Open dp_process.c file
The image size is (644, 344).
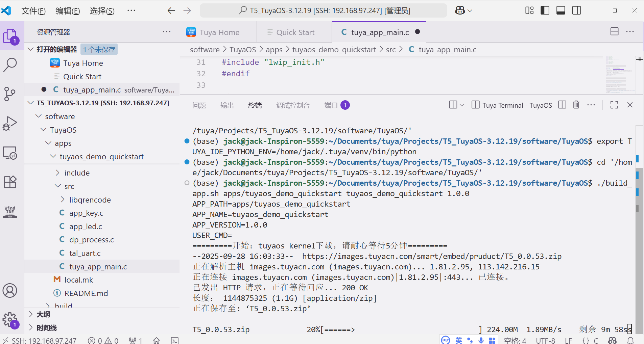point(91,240)
